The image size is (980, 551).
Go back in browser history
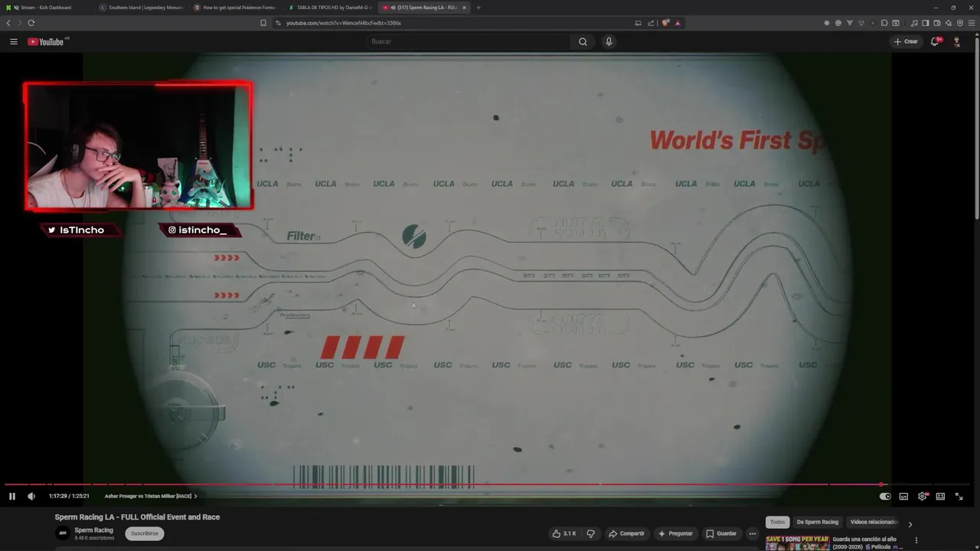pos(8,23)
